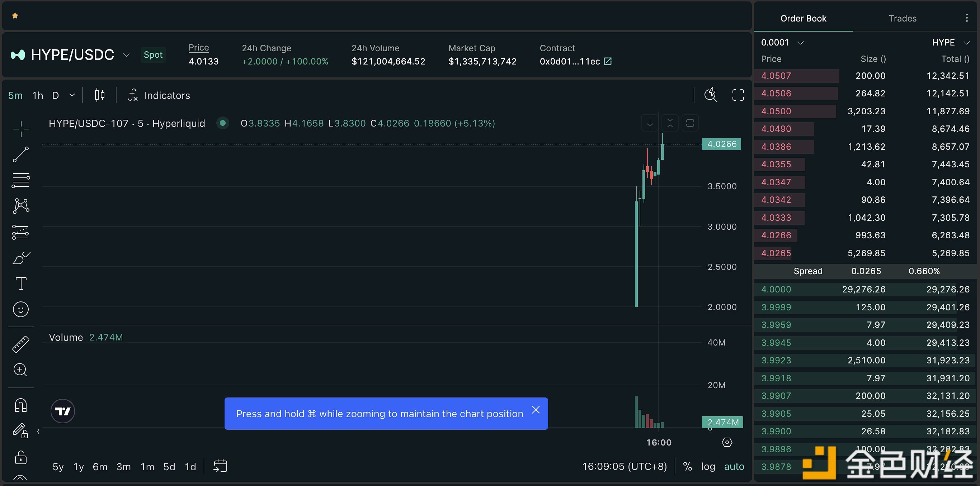The height and width of the screenshot is (486, 980).
Task: Open the forecasting and measurement tools
Action: [x=21, y=232]
